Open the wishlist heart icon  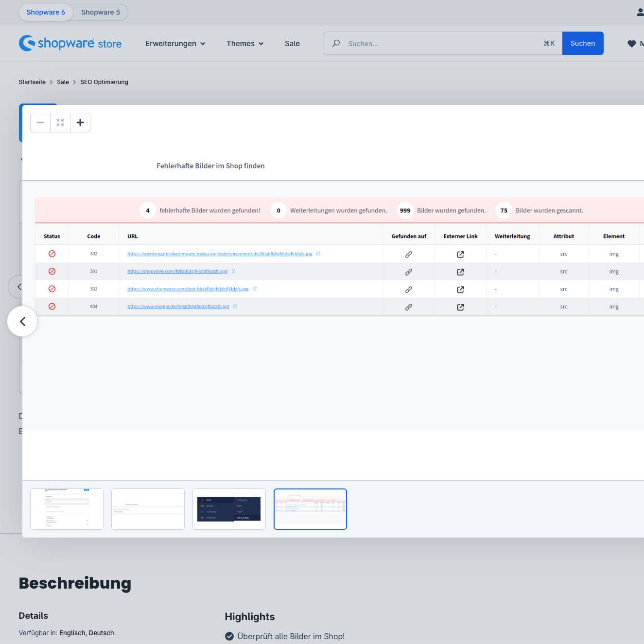[x=632, y=44]
